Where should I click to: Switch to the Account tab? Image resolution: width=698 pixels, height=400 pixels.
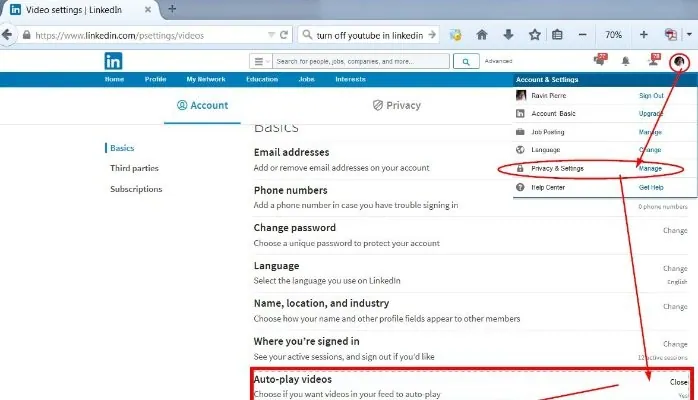(203, 105)
